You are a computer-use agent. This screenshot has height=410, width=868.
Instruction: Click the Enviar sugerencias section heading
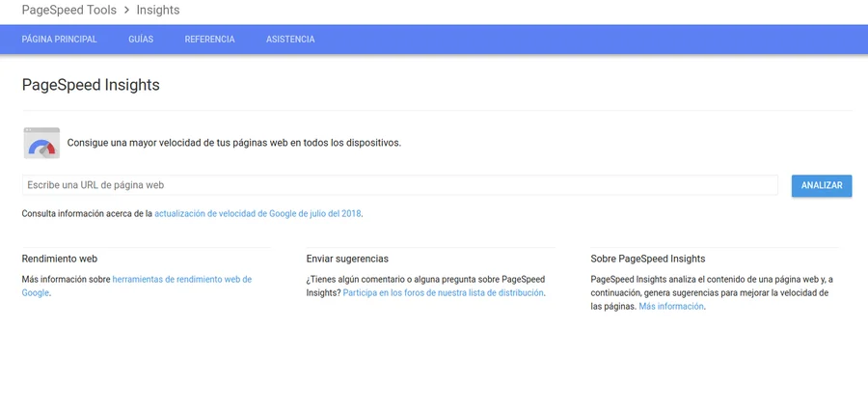click(x=347, y=259)
